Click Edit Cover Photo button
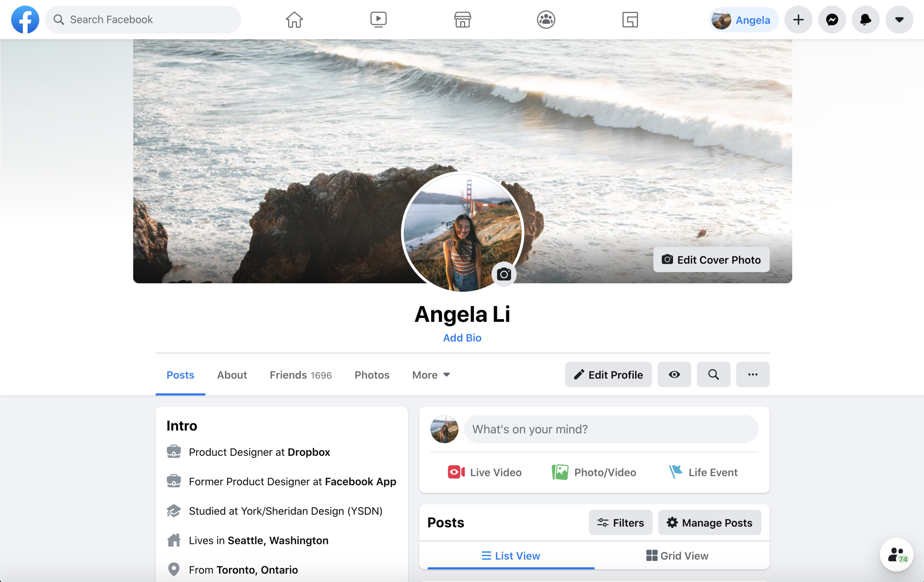Screen dimensions: 924x582 711,260
